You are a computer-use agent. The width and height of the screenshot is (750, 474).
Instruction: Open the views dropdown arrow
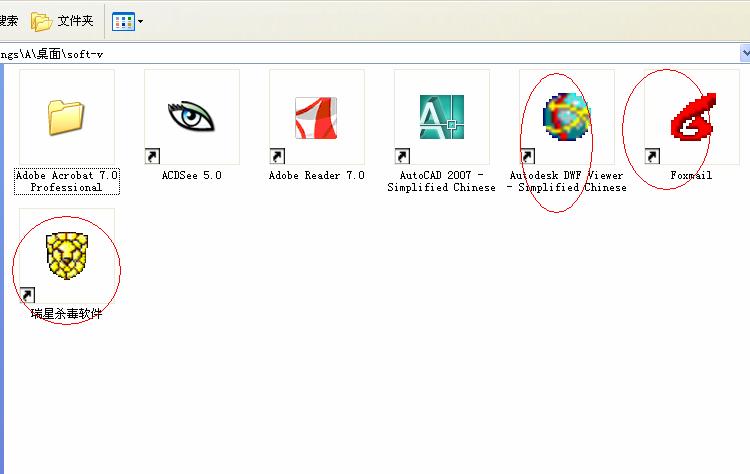140,22
